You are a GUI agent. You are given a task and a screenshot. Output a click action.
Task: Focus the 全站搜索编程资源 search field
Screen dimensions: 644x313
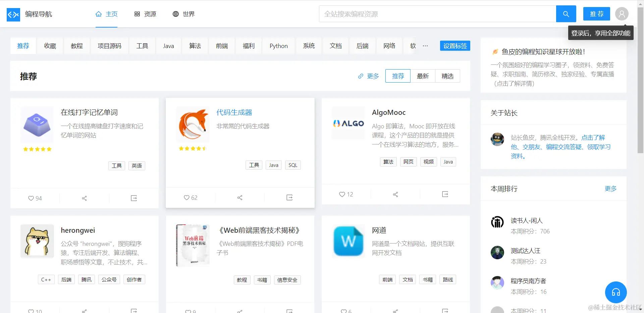[437, 14]
